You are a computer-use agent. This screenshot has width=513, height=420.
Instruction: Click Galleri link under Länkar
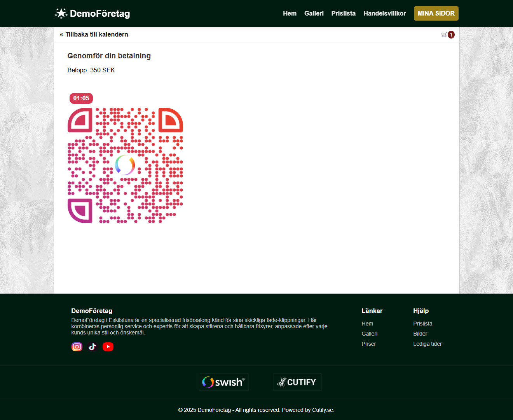coord(370,334)
